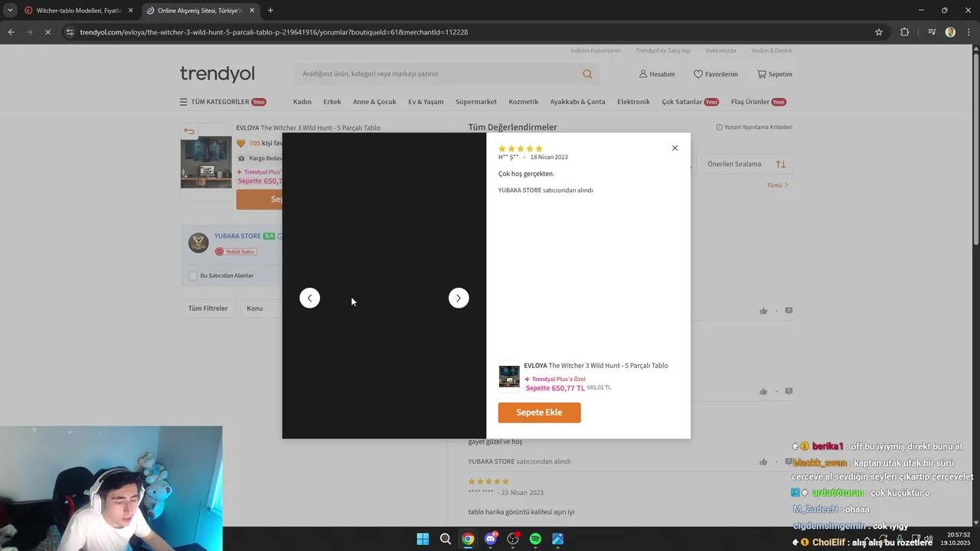The width and height of the screenshot is (980, 551).
Task: Open Tüm Filtreler button
Action: (x=208, y=308)
